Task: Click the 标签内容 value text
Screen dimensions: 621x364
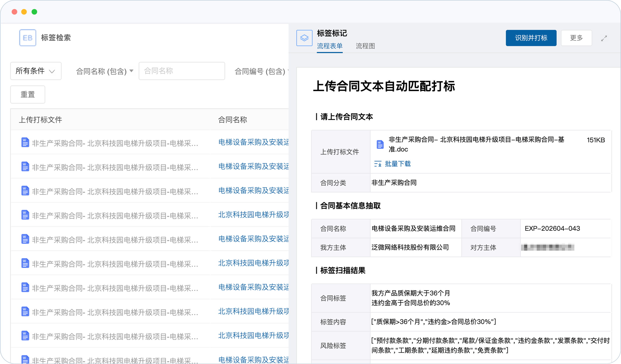Action: click(434, 322)
